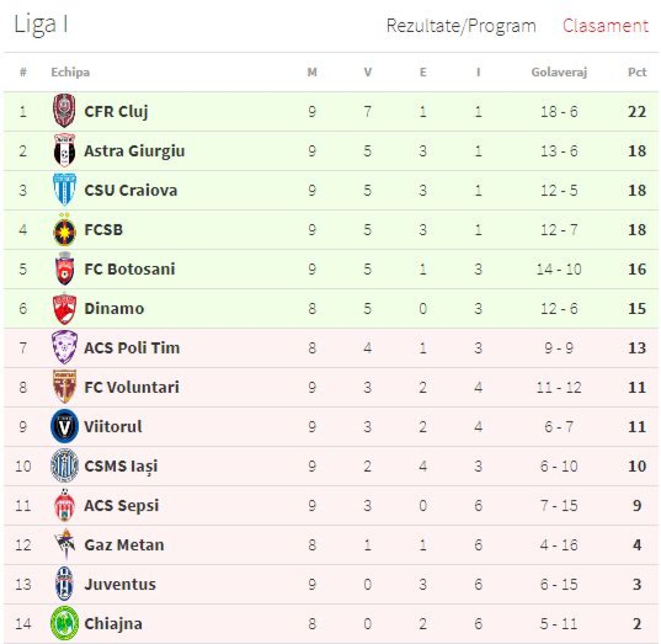Click the Dinamo red crest
The image size is (661, 644).
[x=64, y=309]
